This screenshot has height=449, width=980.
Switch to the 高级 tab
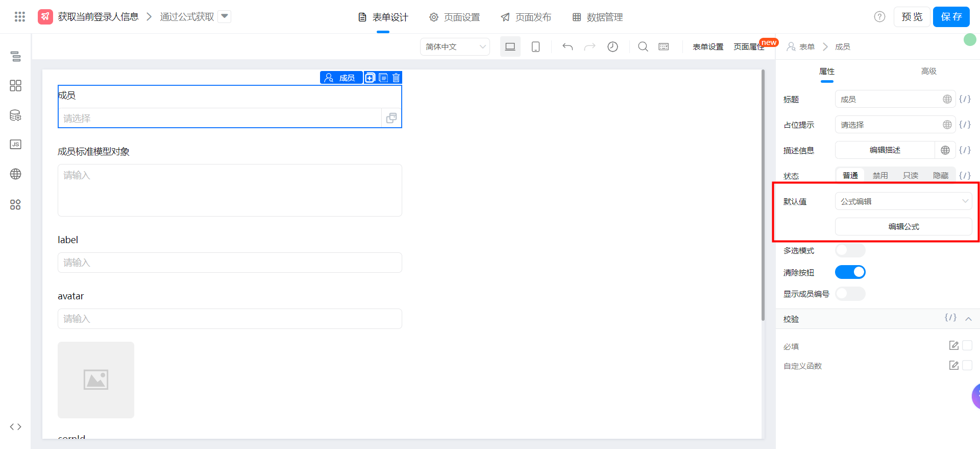928,72
